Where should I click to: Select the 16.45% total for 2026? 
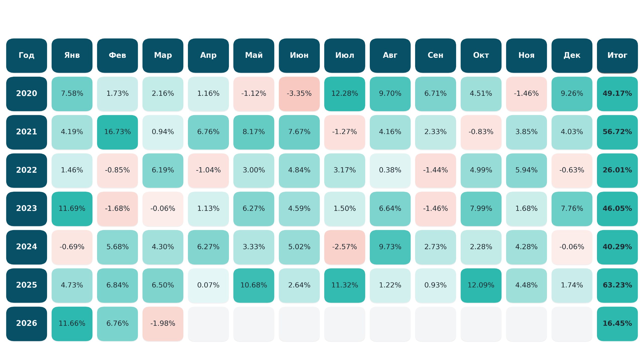click(617, 324)
